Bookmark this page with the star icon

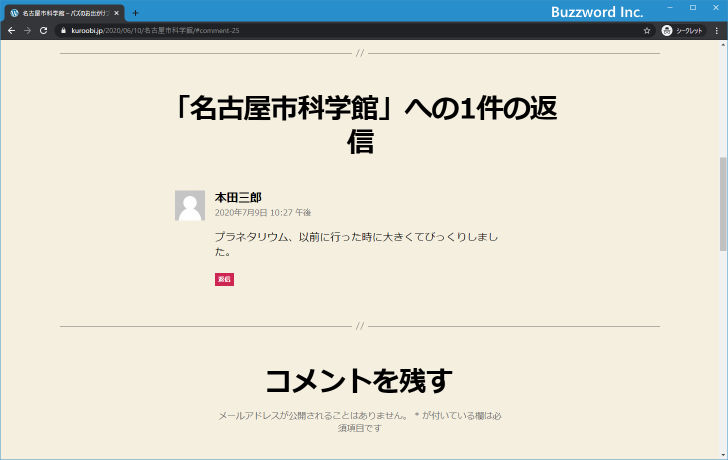coord(647,31)
